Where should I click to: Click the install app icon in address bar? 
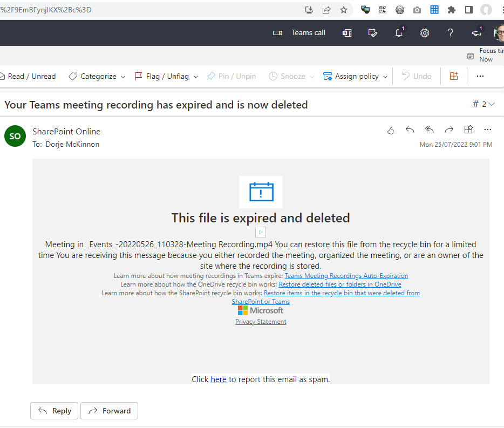pos(309,10)
